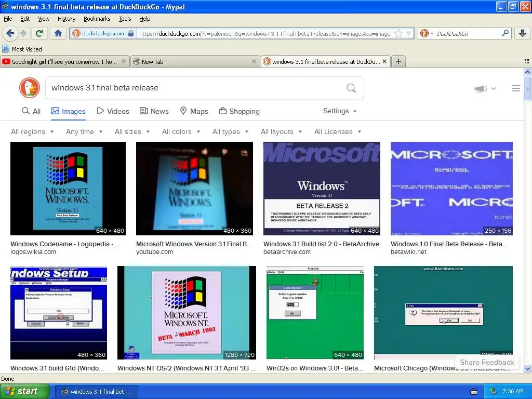Click the Share Feedback button
The height and width of the screenshot is (399, 532).
487,362
